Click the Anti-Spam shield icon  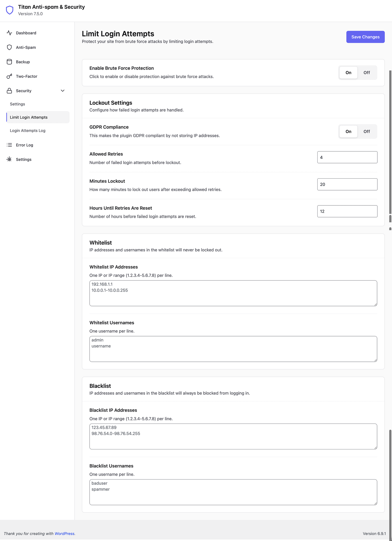9,47
